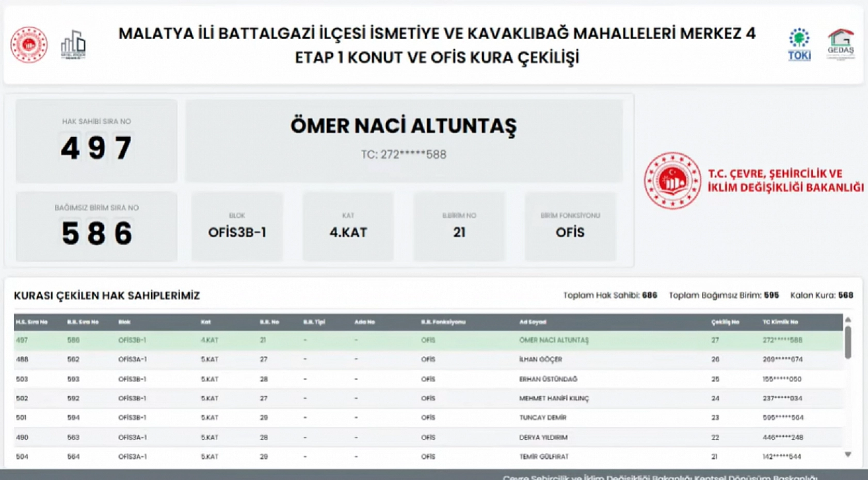Screen dimensions: 868x480
Task: Click the Toplam Hak Sahibi 686 counter
Action: click(610, 295)
